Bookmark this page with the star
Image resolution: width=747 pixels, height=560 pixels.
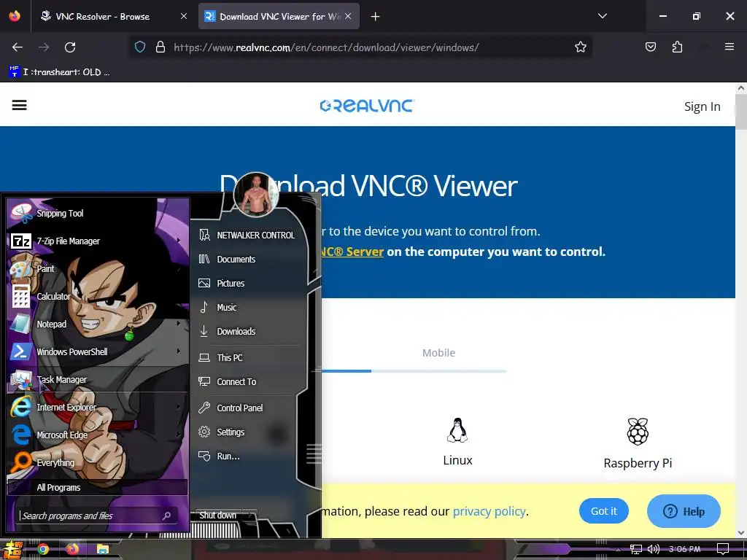coord(580,47)
